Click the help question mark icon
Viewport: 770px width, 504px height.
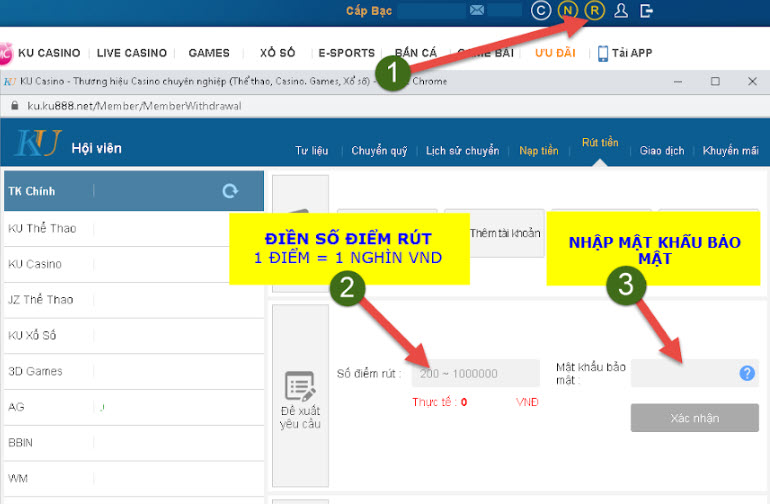click(x=747, y=373)
